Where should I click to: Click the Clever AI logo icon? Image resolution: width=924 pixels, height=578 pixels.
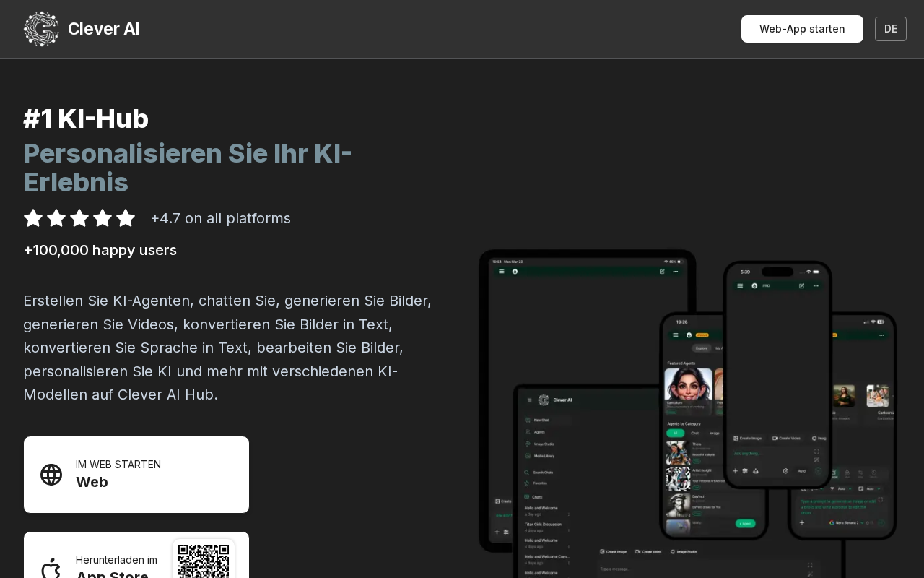click(x=41, y=29)
